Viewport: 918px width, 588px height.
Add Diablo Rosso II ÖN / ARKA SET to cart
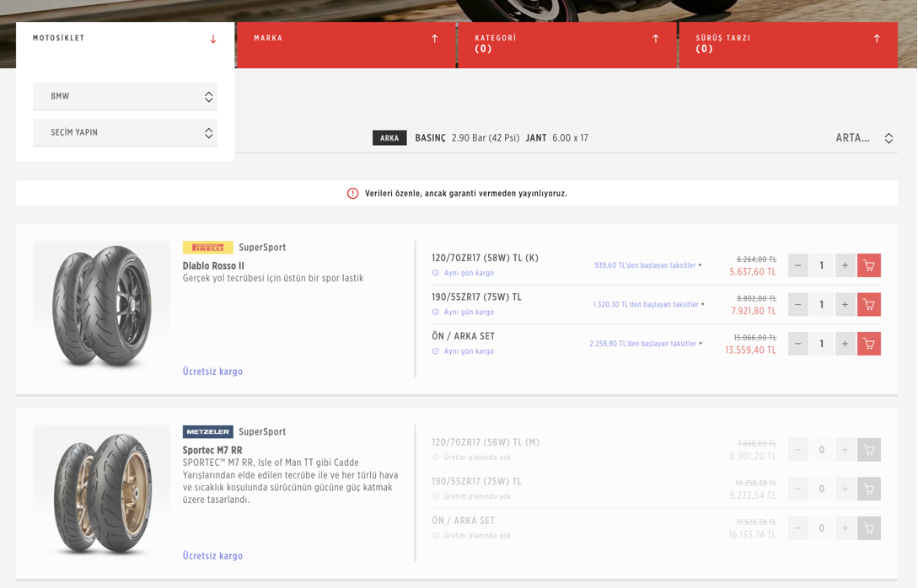coord(868,344)
